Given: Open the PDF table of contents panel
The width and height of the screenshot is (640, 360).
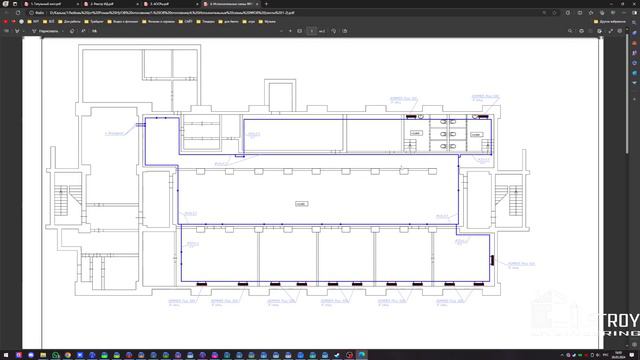Looking at the screenshot, I should point(7,31).
